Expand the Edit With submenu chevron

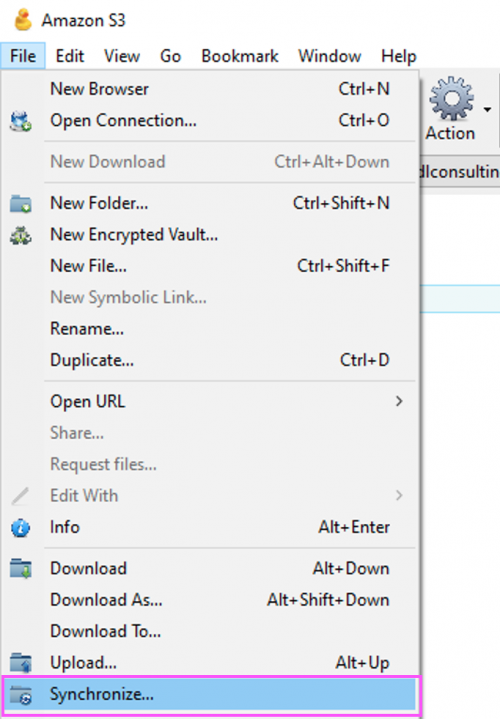pos(399,496)
